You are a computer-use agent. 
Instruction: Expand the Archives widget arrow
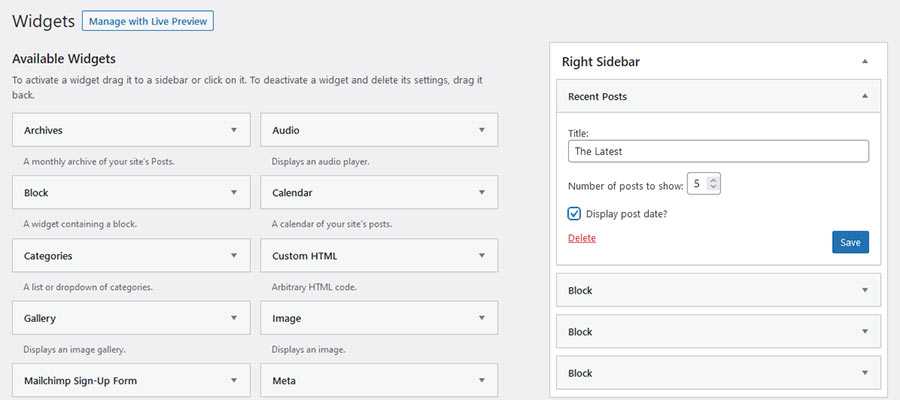point(233,130)
